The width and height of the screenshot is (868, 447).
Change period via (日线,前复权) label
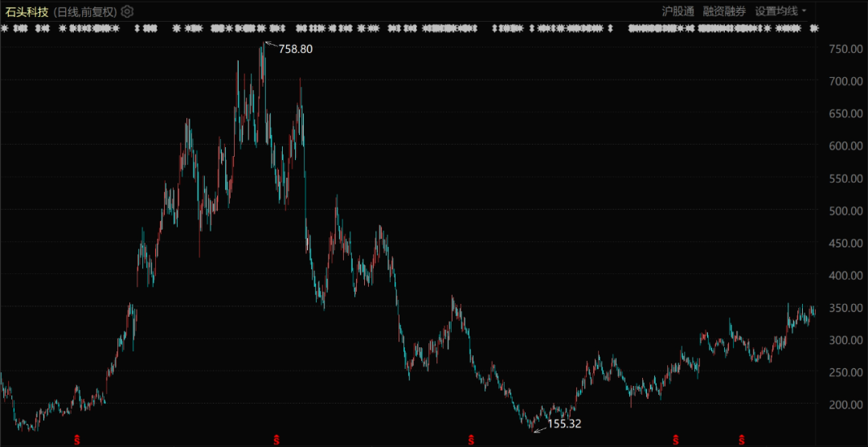tap(85, 11)
